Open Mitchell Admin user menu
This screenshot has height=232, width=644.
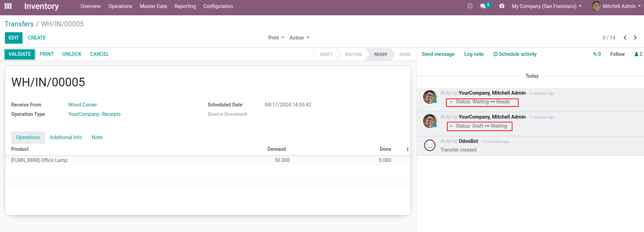pos(617,6)
